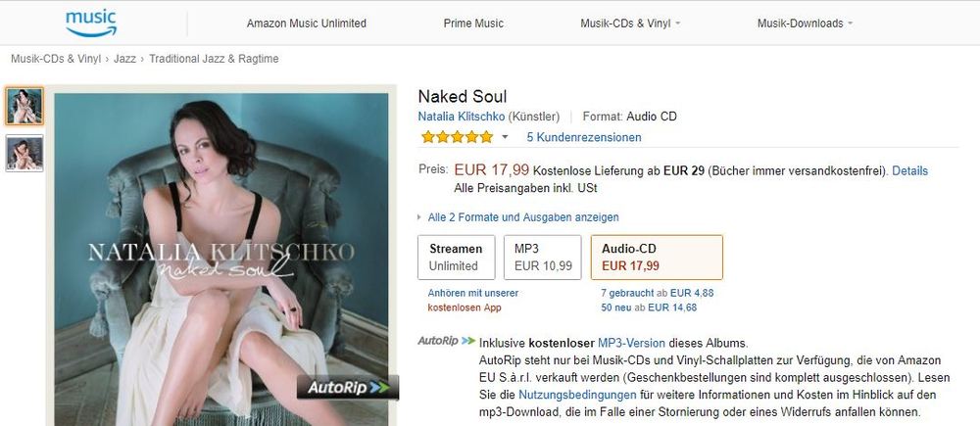
Task: Click the Details shipping link
Action: pyautogui.click(x=909, y=170)
